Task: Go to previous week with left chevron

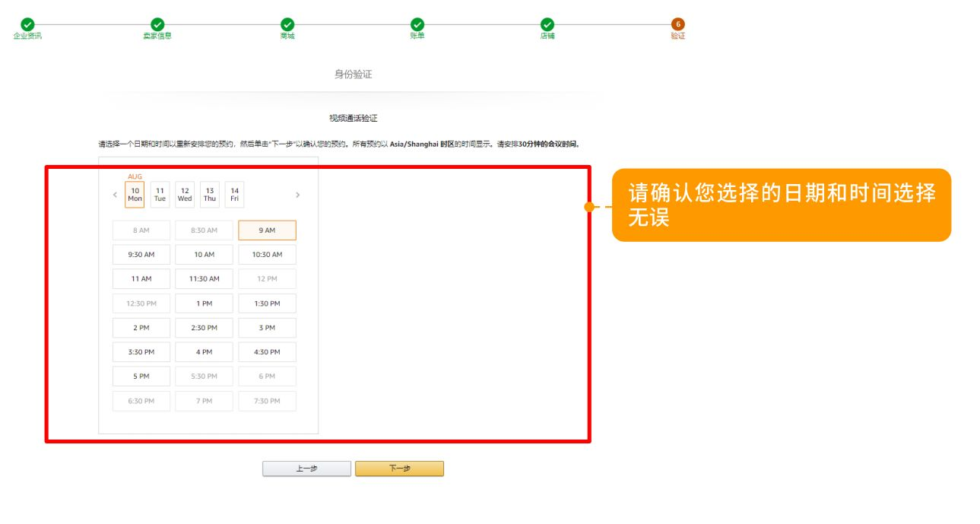Action: [x=116, y=195]
